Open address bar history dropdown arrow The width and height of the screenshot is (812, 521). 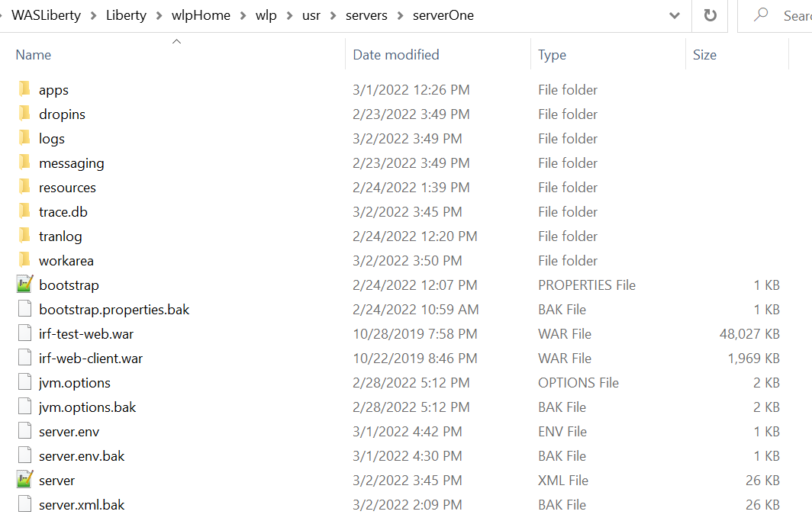pyautogui.click(x=675, y=15)
